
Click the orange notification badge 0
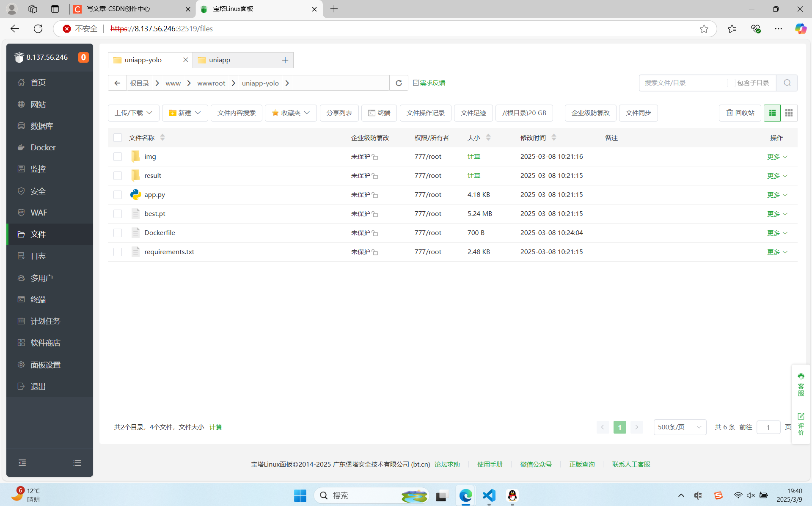tap(83, 57)
